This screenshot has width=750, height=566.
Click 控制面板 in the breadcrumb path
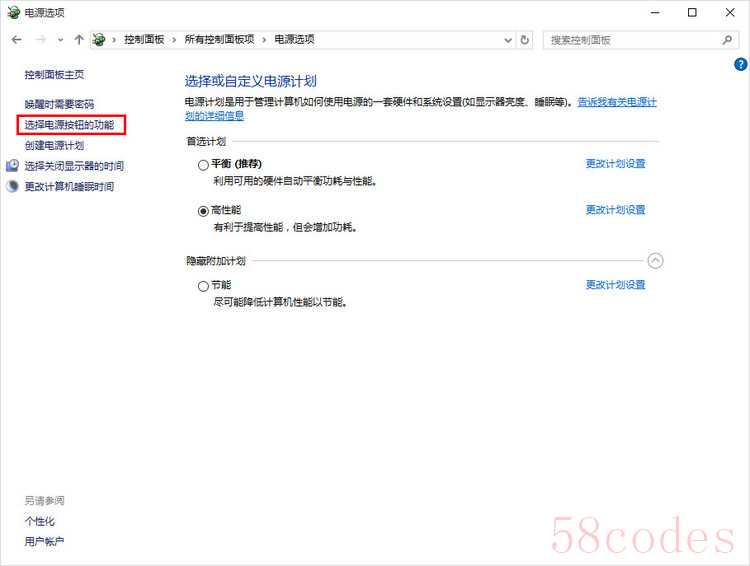tap(144, 40)
